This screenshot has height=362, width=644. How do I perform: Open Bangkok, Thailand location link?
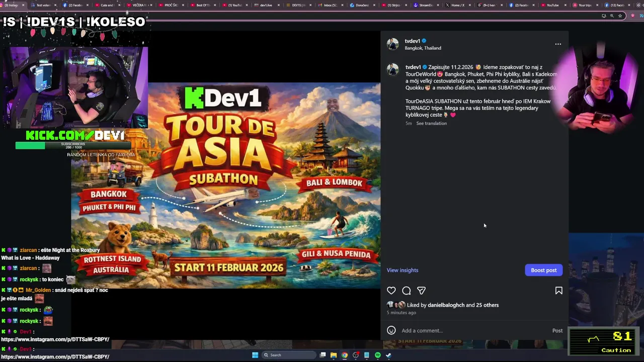pos(423,48)
